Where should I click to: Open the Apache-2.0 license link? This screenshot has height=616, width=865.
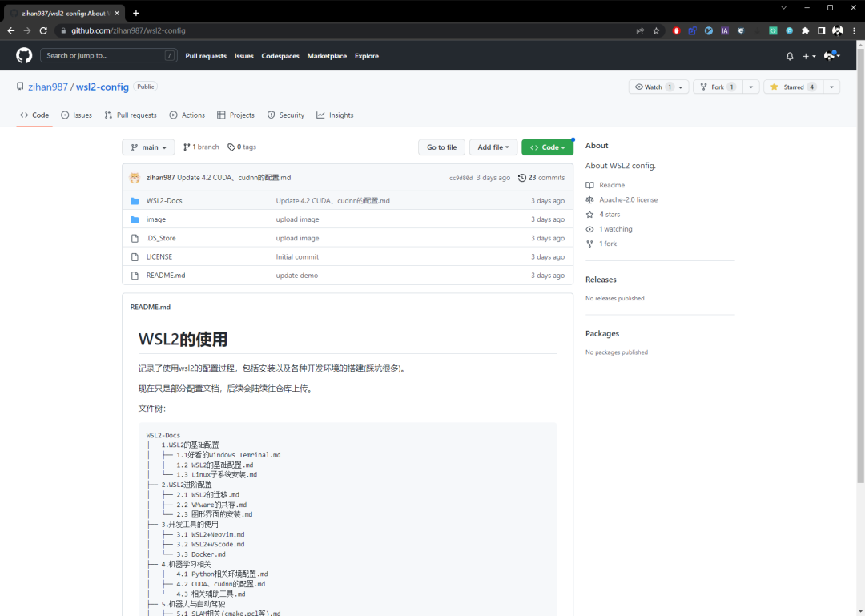point(629,199)
